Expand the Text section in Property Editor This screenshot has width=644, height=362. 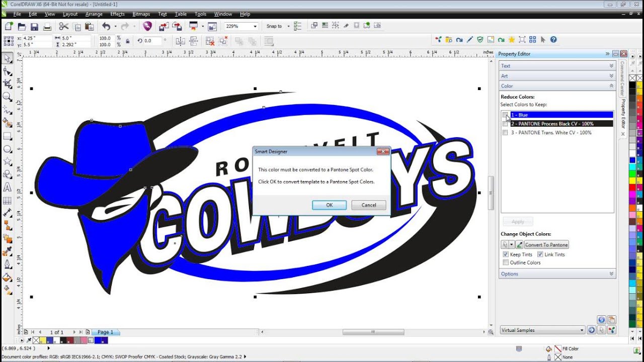point(557,66)
